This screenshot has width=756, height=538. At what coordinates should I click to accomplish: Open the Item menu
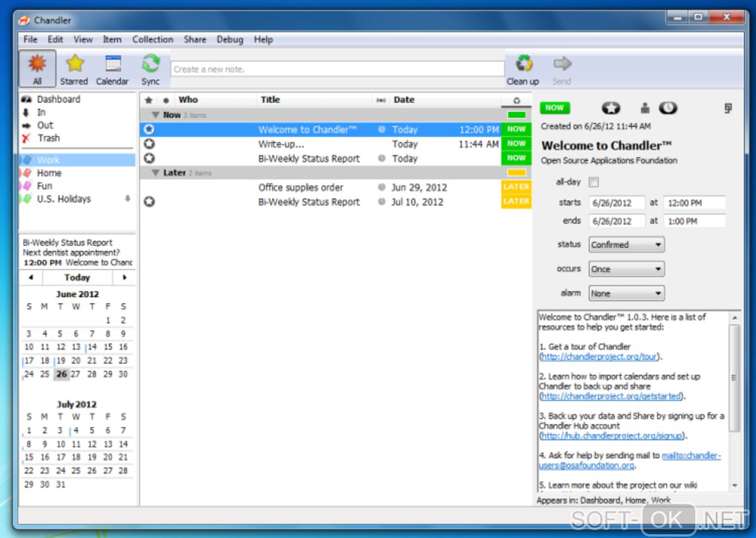coord(112,39)
